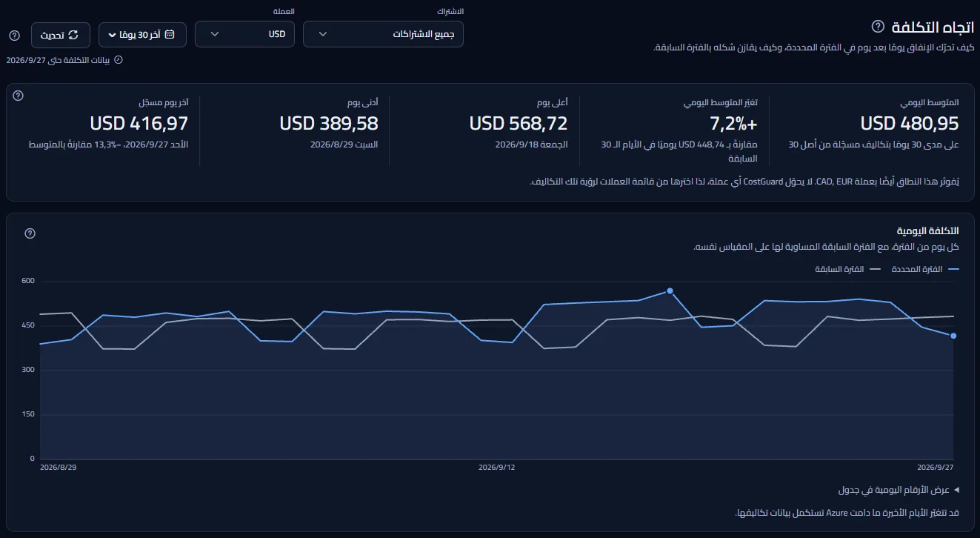Open the جميع الاشتراكات subscription dropdown
The image size is (980, 538).
click(384, 34)
